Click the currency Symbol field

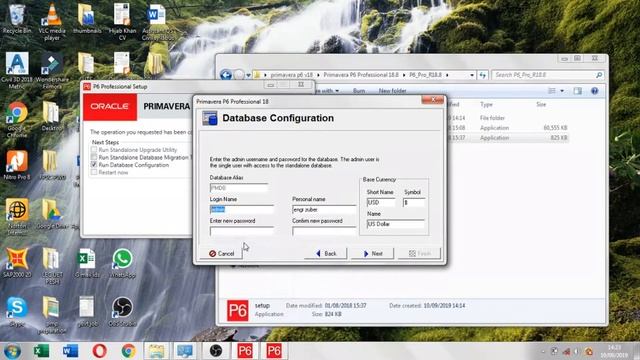tap(414, 202)
